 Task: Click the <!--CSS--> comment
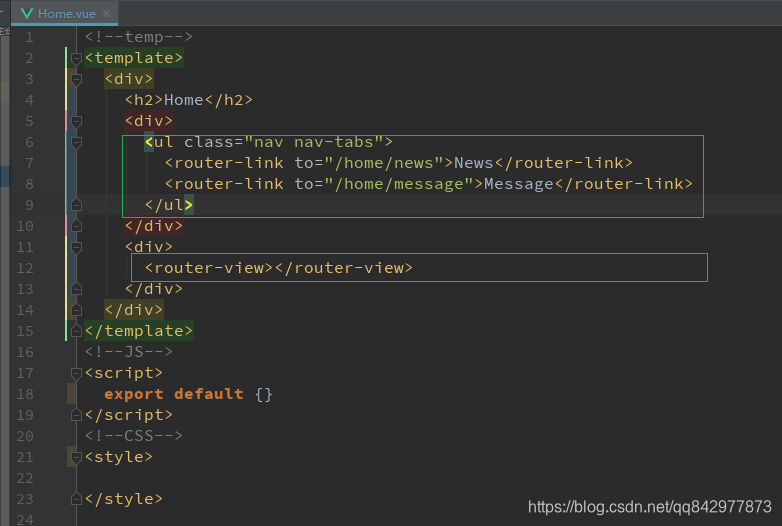[x=134, y=436]
